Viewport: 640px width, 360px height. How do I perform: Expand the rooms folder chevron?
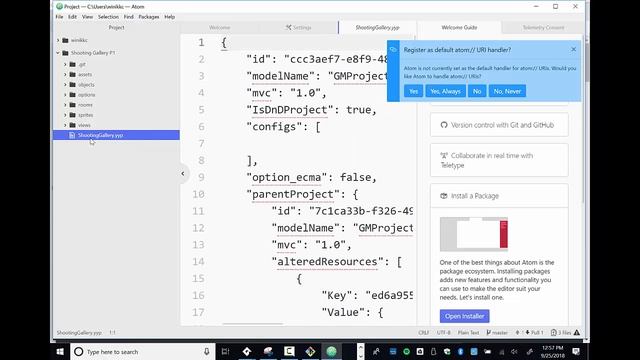click(x=65, y=105)
